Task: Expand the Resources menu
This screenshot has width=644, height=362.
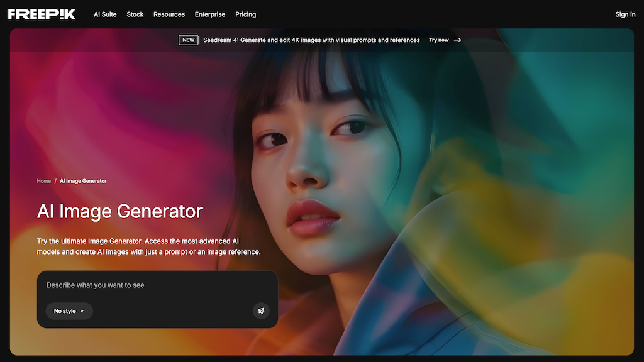Action: coord(169,14)
